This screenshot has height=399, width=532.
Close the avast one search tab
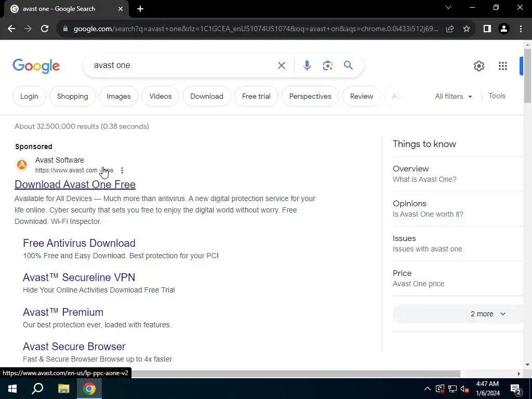[x=121, y=9]
